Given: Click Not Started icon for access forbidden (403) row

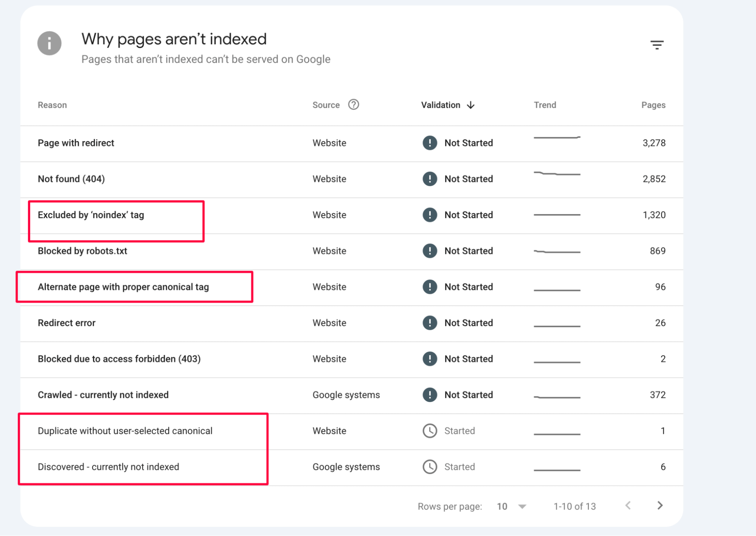Looking at the screenshot, I should (430, 359).
